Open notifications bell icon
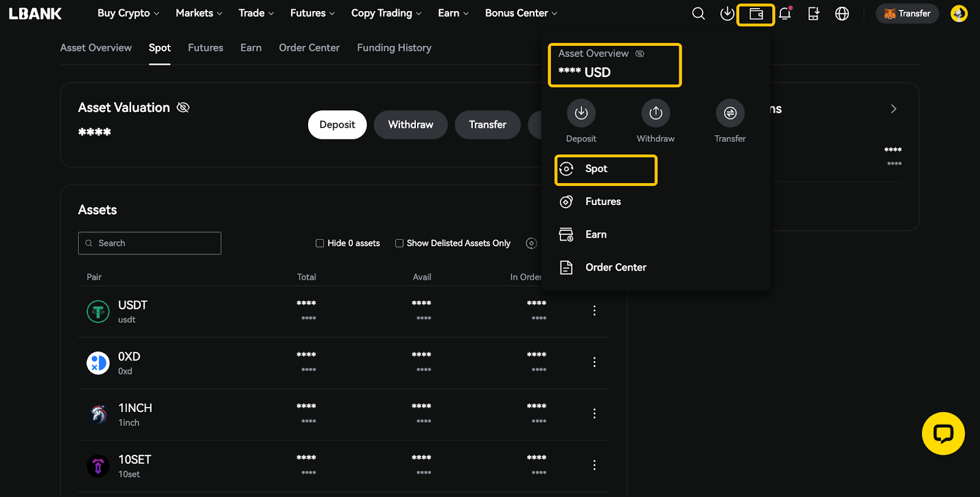The width and height of the screenshot is (980, 497). coord(785,13)
